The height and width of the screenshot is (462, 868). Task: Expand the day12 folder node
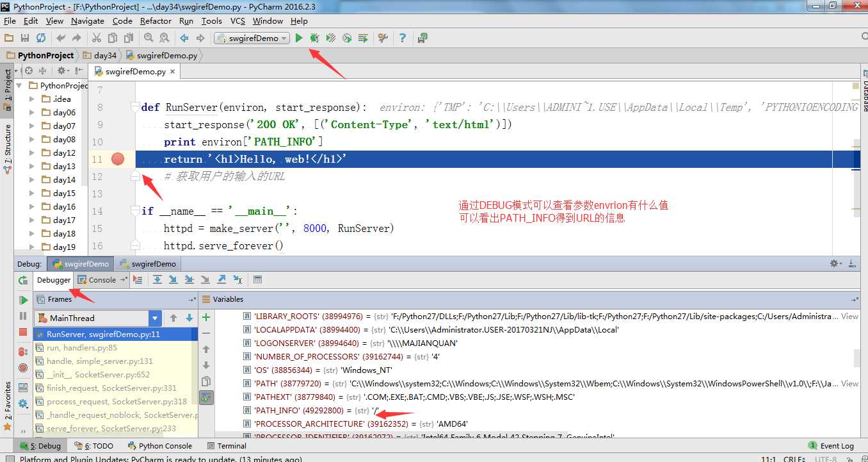[x=32, y=153]
